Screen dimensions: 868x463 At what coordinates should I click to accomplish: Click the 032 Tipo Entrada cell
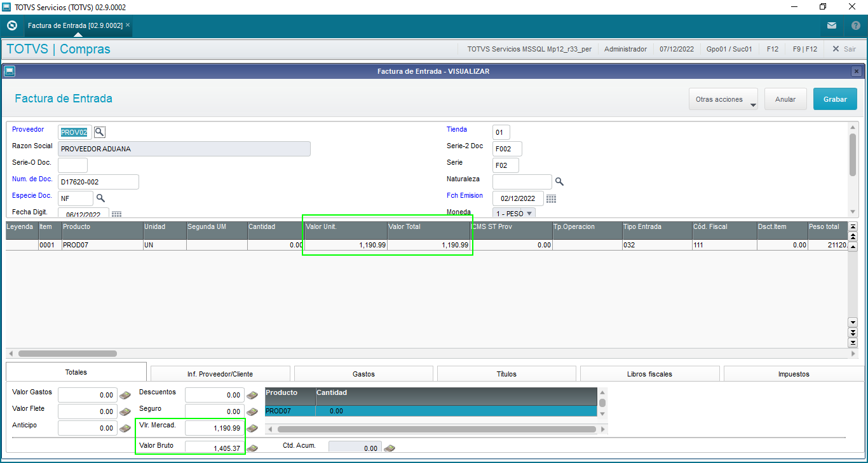click(657, 245)
